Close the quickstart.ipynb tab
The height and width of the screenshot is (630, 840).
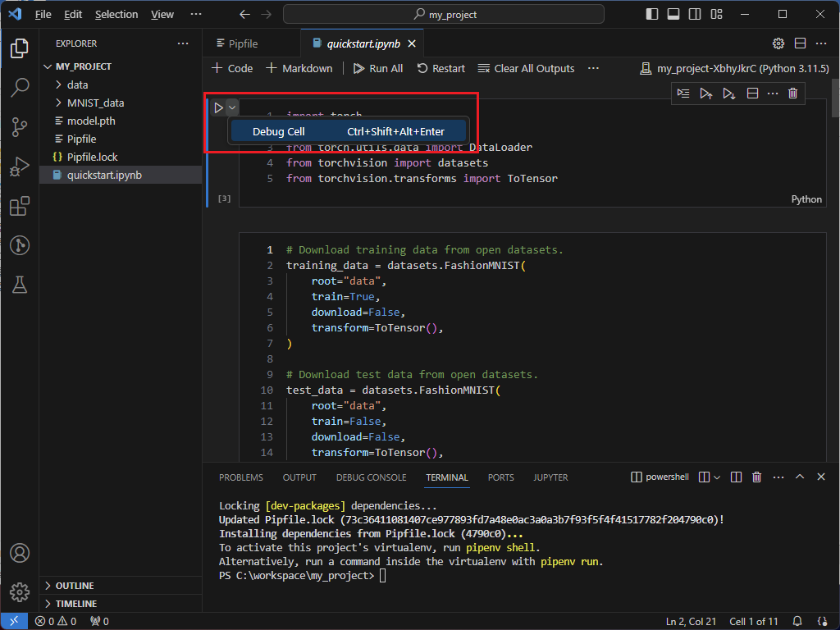click(x=412, y=43)
